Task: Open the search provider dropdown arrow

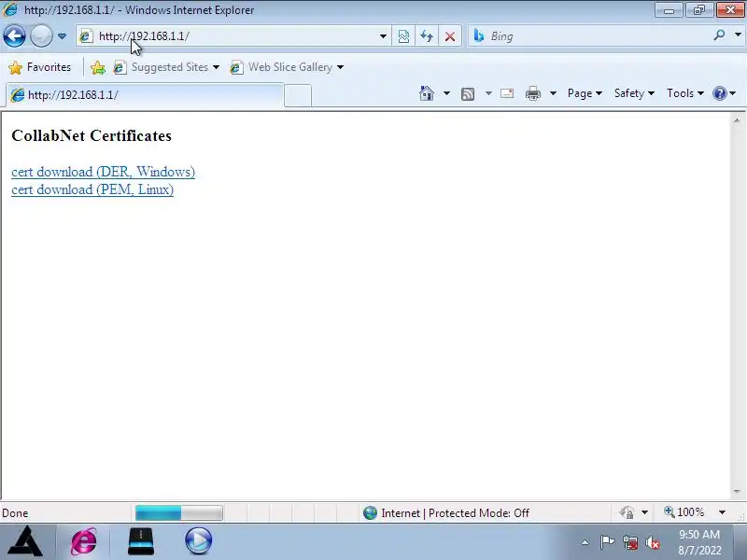Action: coord(738,35)
